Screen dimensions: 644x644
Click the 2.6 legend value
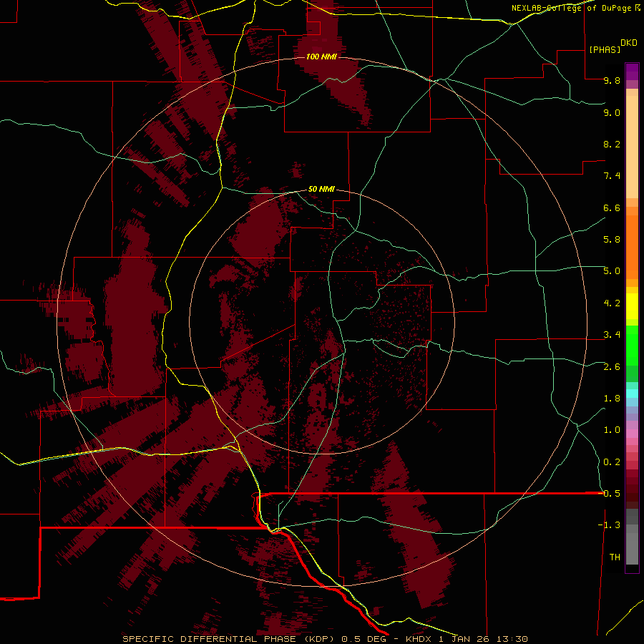tap(612, 367)
